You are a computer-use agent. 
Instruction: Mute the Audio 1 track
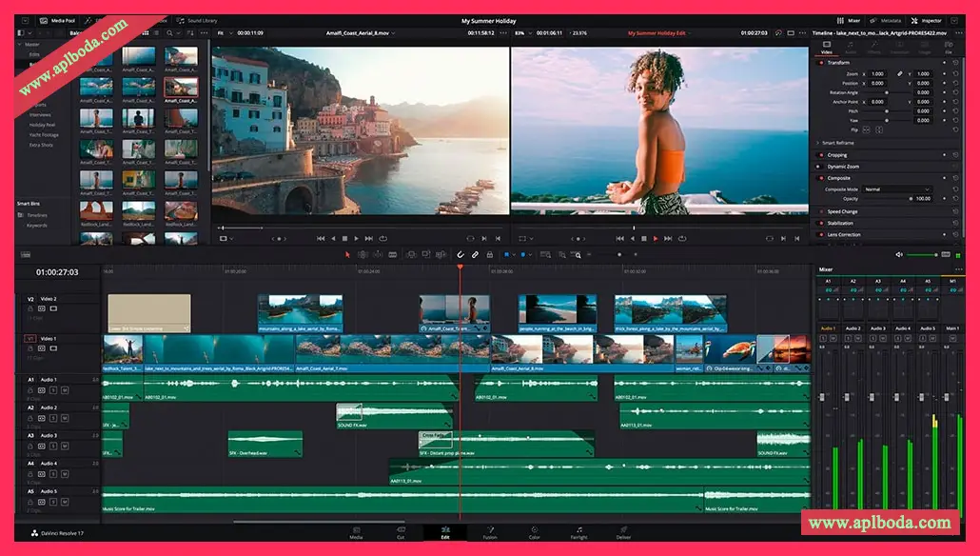65,388
